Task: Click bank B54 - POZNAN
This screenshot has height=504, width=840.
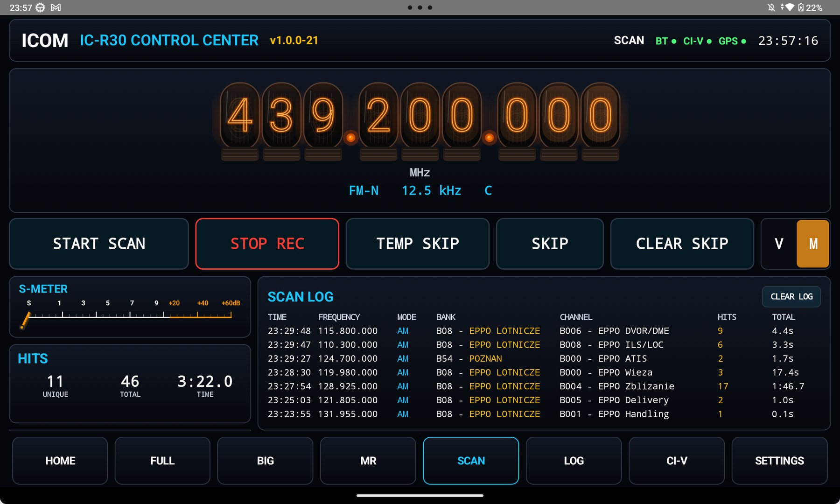Action: click(x=469, y=359)
